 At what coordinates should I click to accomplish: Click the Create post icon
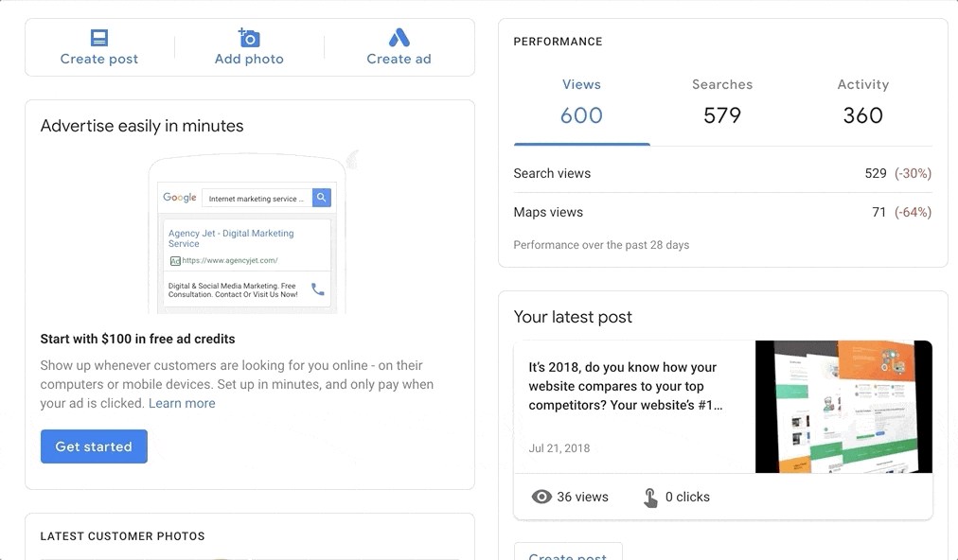pos(99,38)
